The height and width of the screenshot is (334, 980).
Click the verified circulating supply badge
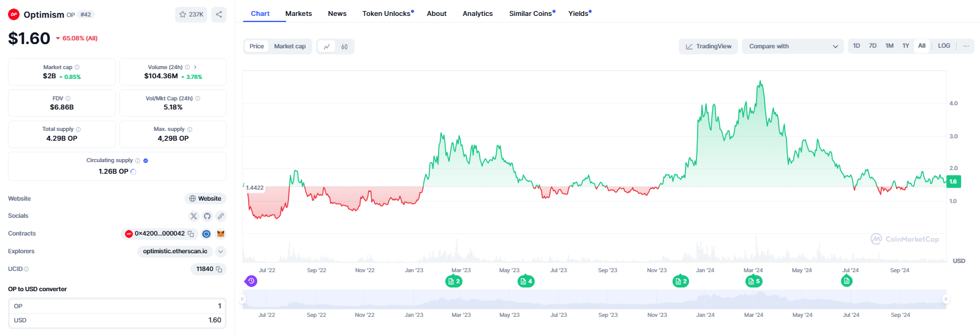pos(146,161)
